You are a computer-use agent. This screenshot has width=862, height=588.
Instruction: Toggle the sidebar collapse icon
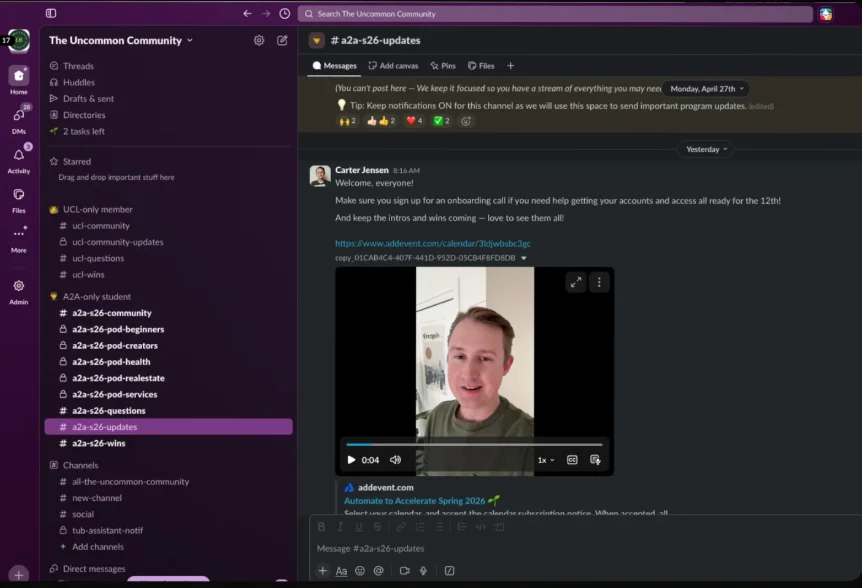click(51, 13)
